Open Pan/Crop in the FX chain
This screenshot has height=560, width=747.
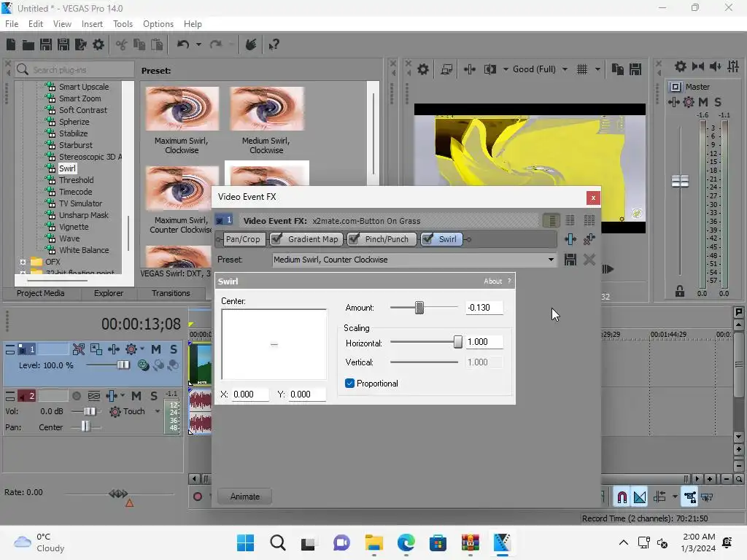tap(243, 239)
